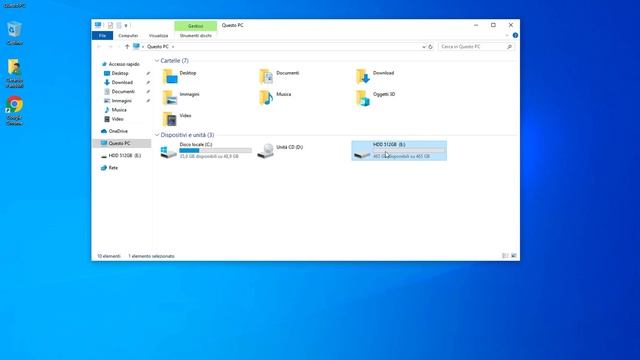The height and width of the screenshot is (360, 640).
Task: Click the '1 elemento selezionato' status text
Action: pyautogui.click(x=151, y=256)
